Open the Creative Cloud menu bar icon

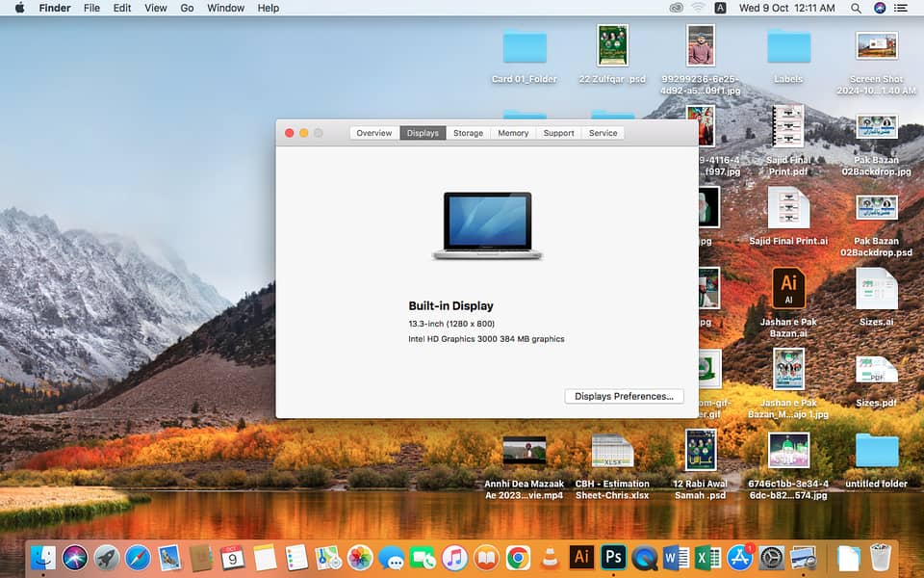pos(677,8)
